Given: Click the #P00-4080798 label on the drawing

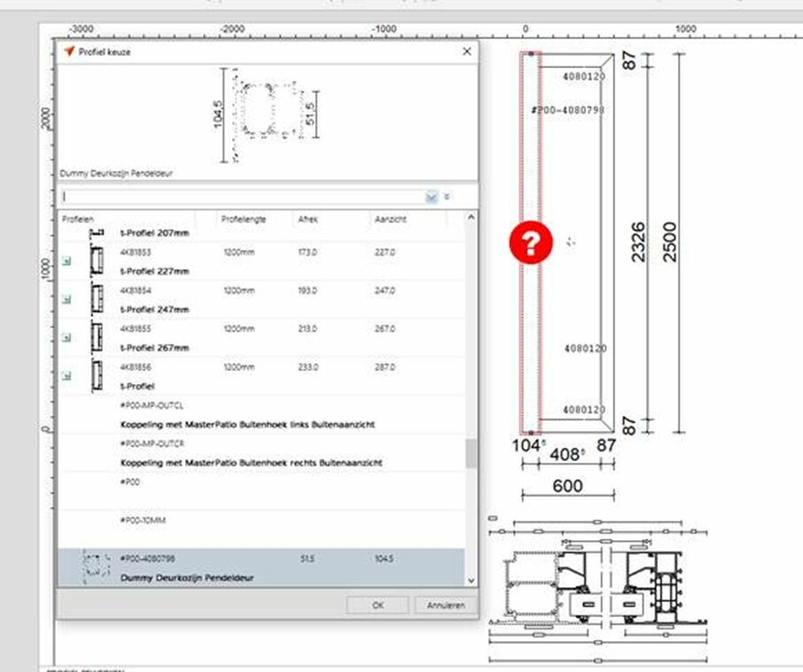Looking at the screenshot, I should point(568,110).
